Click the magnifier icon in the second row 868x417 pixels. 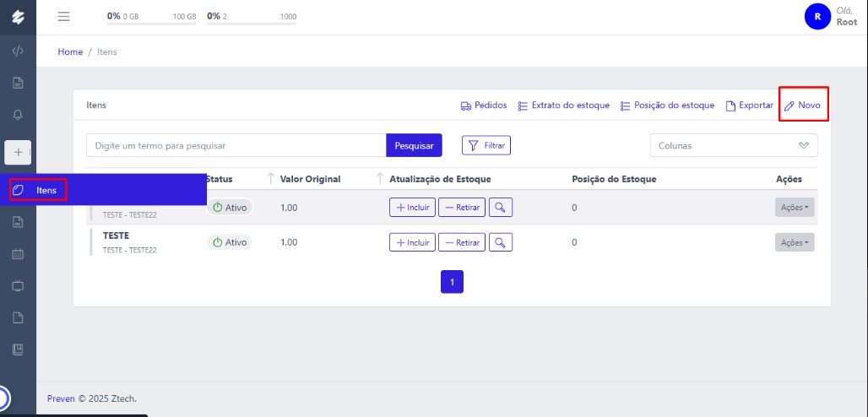pyautogui.click(x=502, y=242)
